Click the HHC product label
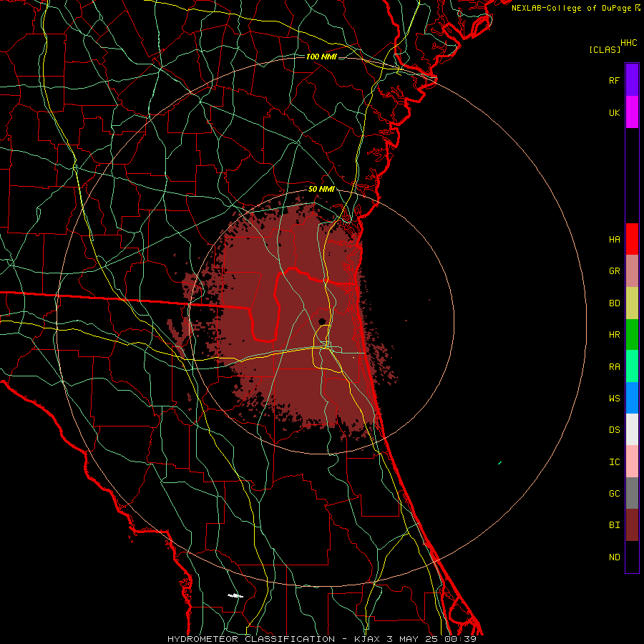Image resolution: width=644 pixels, height=644 pixels. point(629,43)
